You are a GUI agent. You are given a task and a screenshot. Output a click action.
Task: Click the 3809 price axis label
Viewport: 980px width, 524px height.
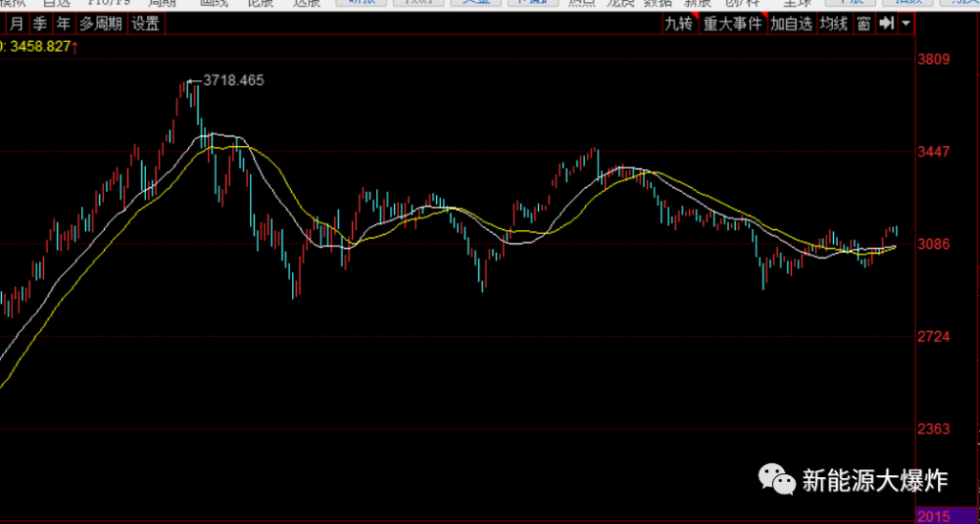pos(934,60)
